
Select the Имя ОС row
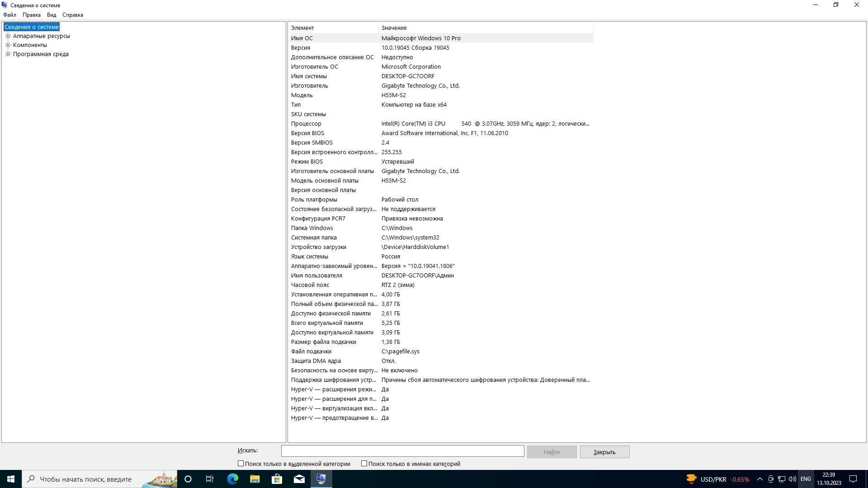pos(441,38)
